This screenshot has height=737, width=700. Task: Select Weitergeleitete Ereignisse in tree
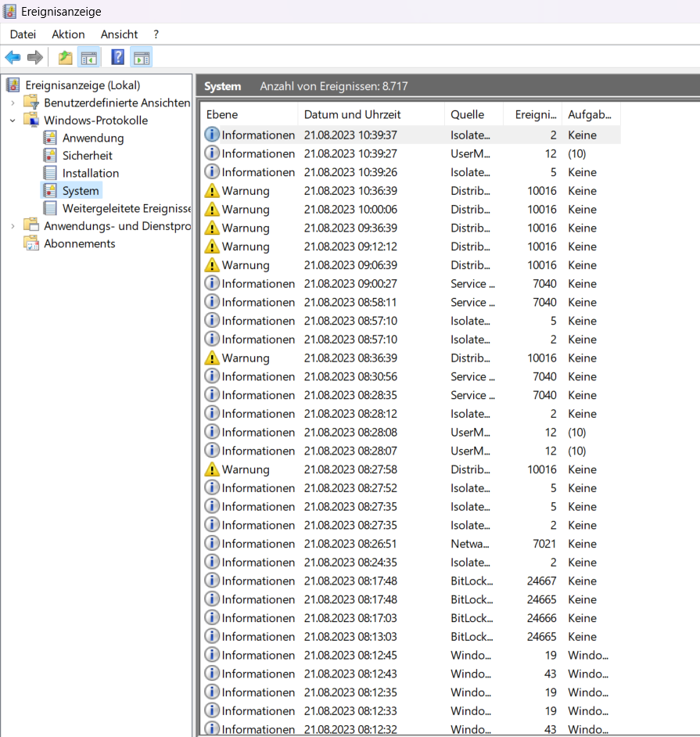pos(127,208)
